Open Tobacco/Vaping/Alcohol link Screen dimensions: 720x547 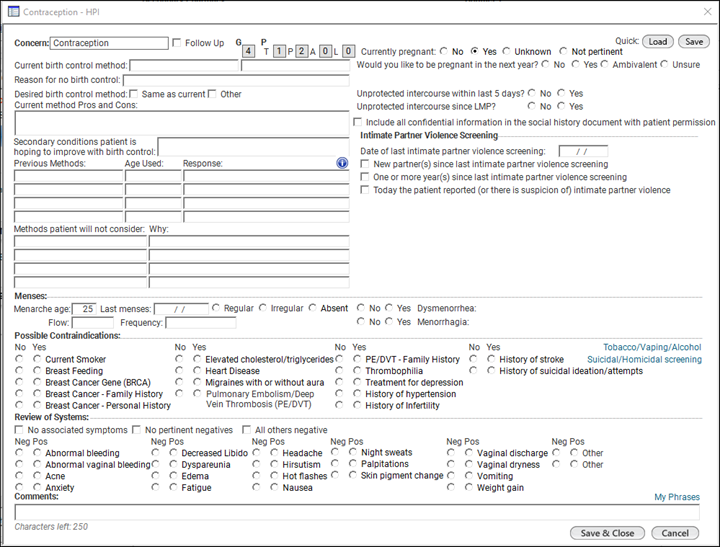point(652,347)
